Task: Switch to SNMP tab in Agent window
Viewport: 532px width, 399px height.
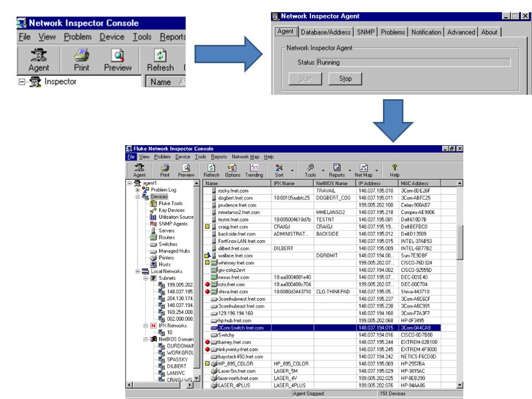Action: 365,32
